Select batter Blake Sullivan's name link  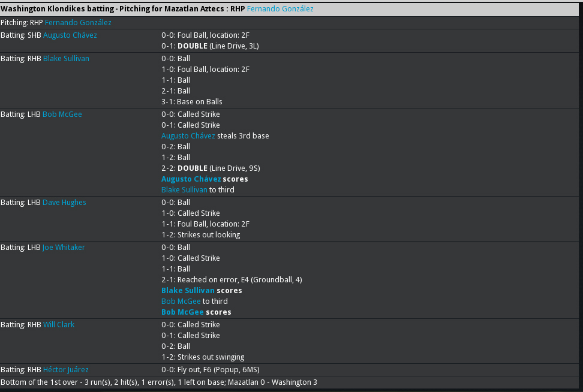pos(66,59)
